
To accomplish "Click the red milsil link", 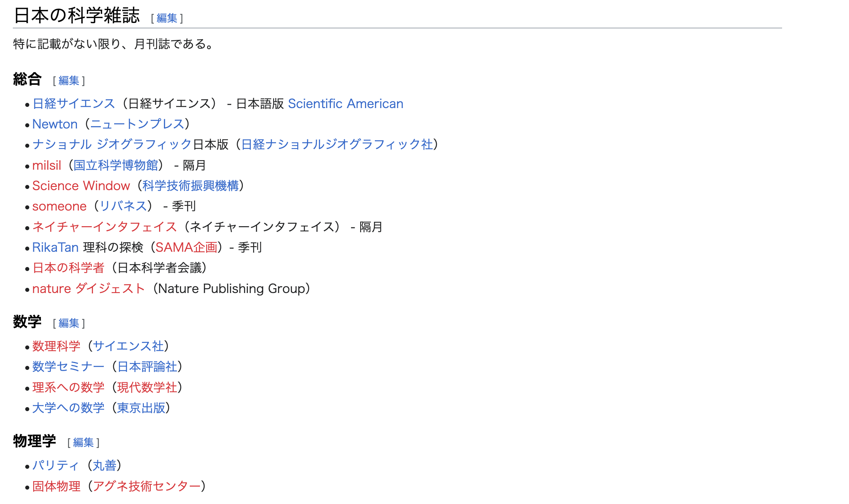I will pyautogui.click(x=47, y=165).
